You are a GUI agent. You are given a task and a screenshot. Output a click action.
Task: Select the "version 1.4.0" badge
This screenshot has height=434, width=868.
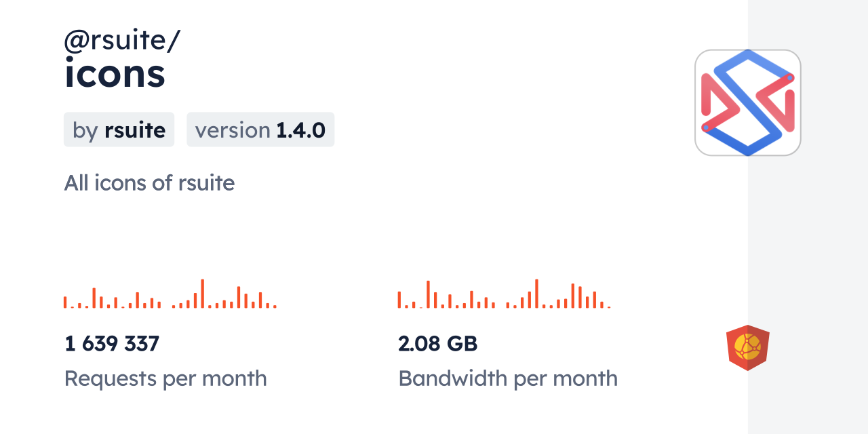(x=260, y=130)
